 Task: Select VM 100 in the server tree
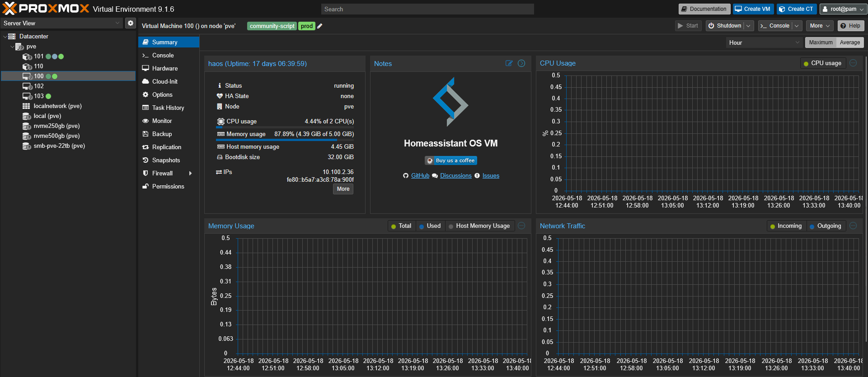click(68, 76)
